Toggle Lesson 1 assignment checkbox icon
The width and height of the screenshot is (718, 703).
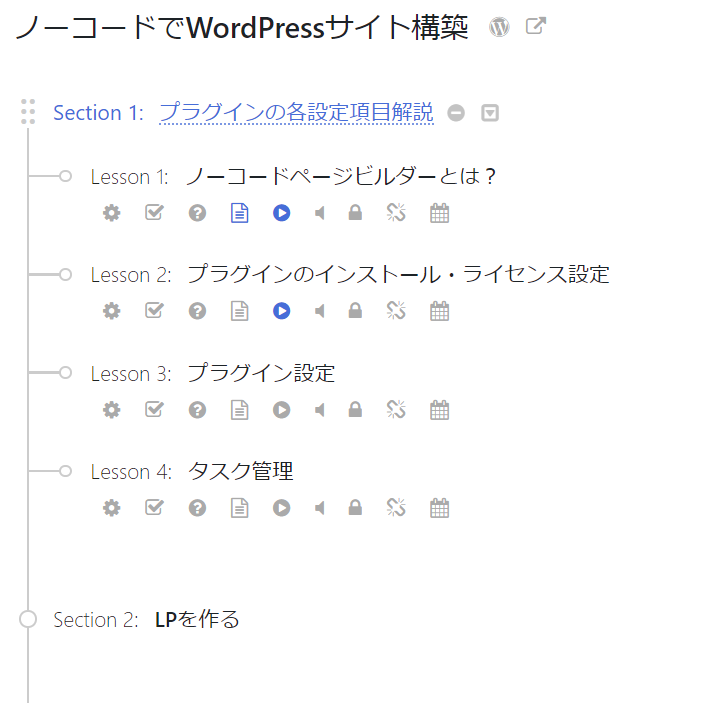154,213
